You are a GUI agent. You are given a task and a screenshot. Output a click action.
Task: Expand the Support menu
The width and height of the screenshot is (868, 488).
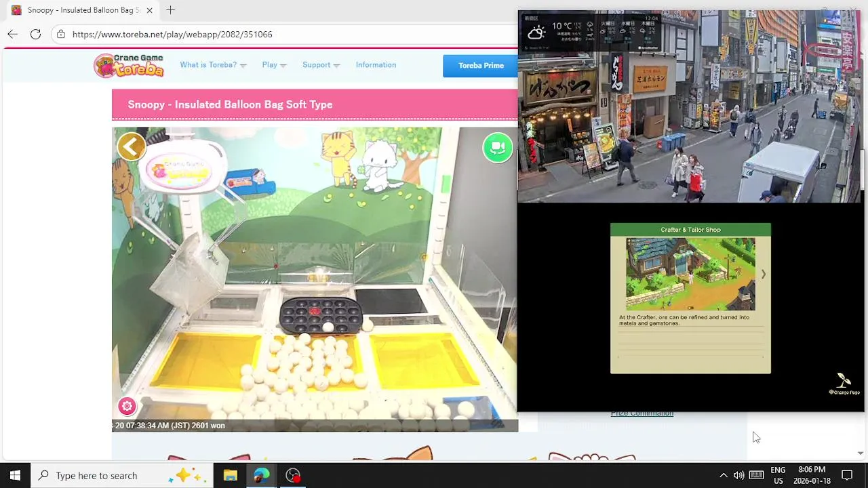[321, 65]
